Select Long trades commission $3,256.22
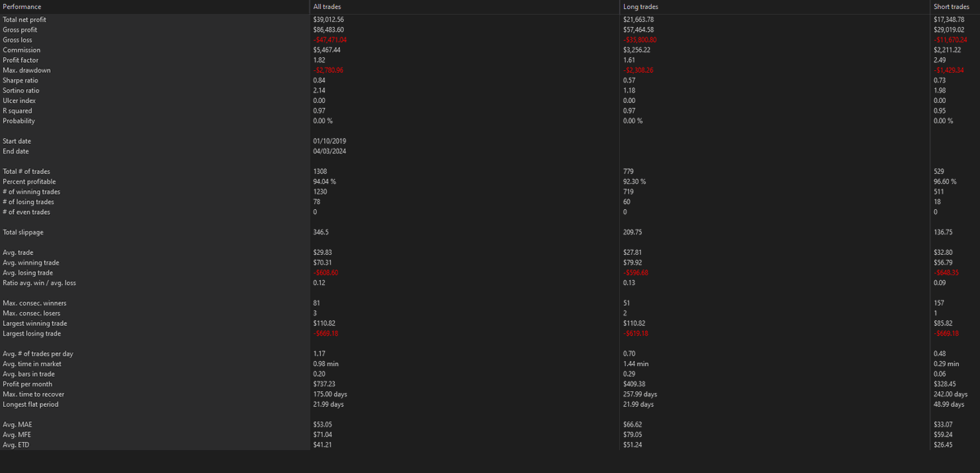The height and width of the screenshot is (473, 980). (637, 50)
